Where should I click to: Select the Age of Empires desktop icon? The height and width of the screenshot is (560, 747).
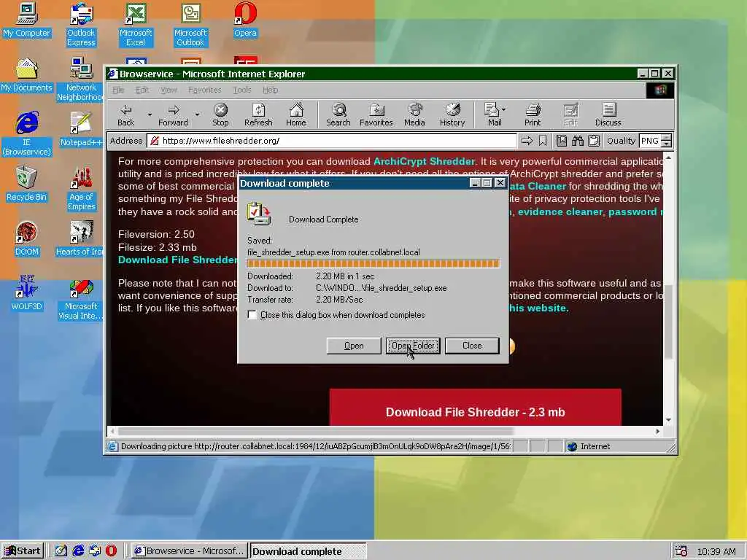point(81,189)
